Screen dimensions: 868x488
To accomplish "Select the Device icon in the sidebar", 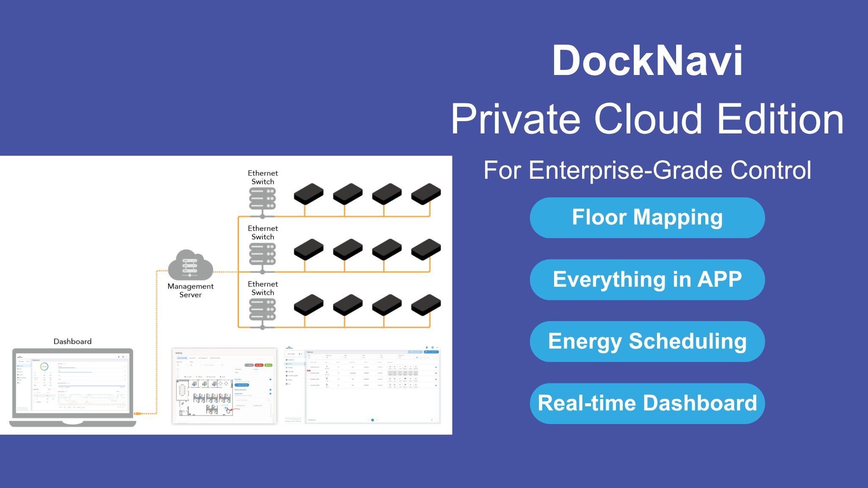I will pyautogui.click(x=291, y=364).
